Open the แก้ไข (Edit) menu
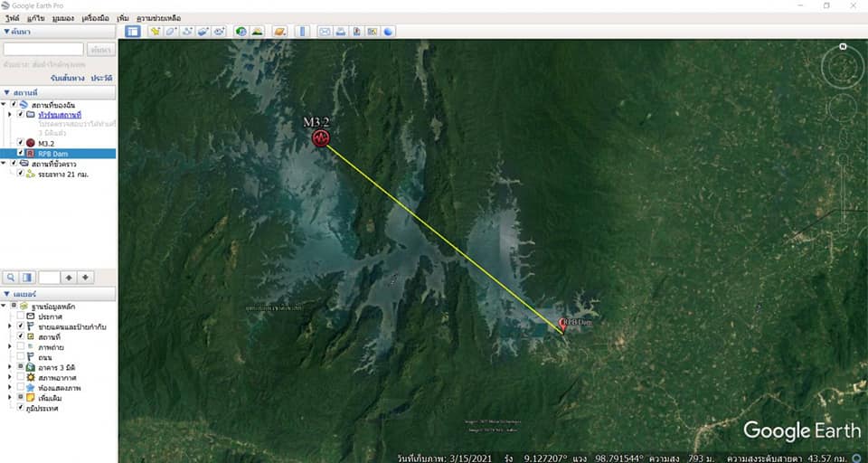868x463 pixels. 37,18
